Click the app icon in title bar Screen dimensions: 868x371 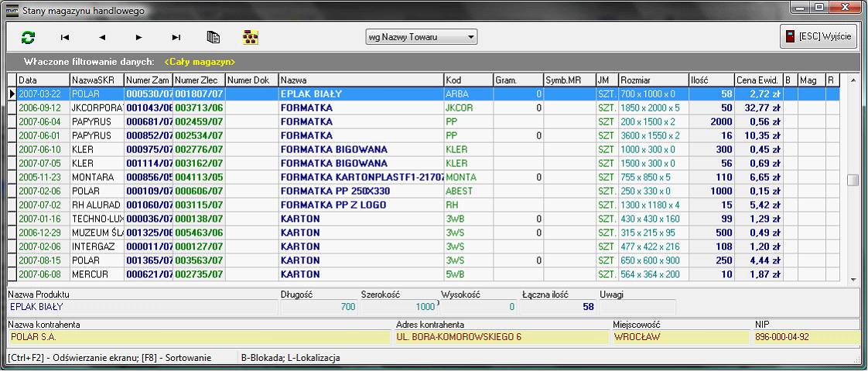9,10
